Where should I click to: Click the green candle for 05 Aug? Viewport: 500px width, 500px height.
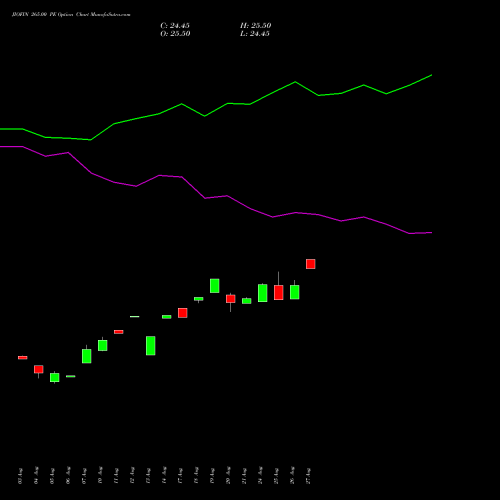[x=55, y=377]
